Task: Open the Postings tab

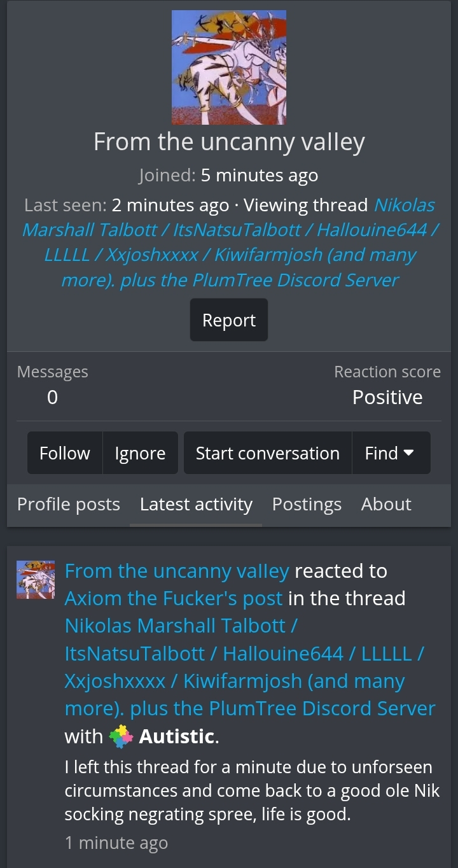Action: pyautogui.click(x=307, y=505)
